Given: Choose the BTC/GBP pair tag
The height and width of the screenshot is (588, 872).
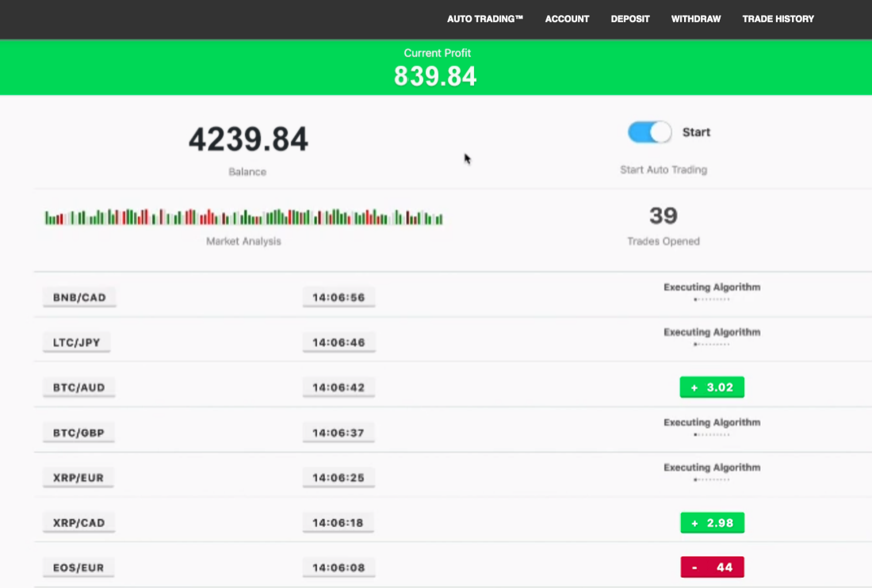Looking at the screenshot, I should pyautogui.click(x=79, y=433).
